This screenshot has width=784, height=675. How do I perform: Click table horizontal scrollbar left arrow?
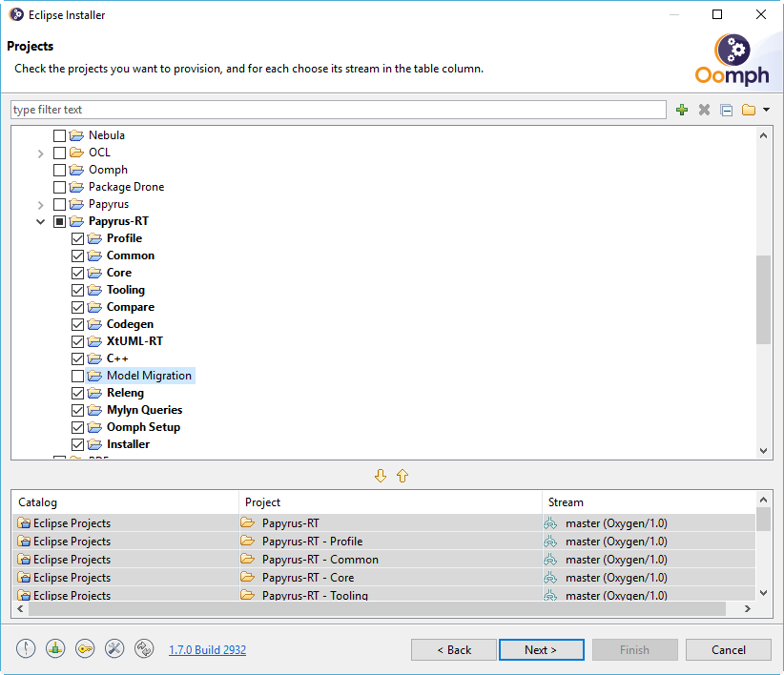click(x=20, y=608)
